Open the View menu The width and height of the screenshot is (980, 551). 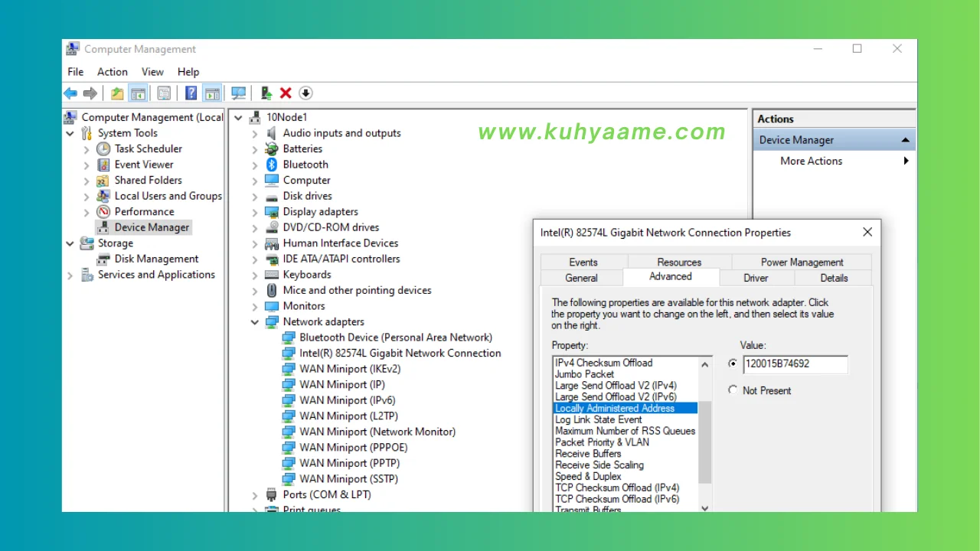click(x=152, y=72)
